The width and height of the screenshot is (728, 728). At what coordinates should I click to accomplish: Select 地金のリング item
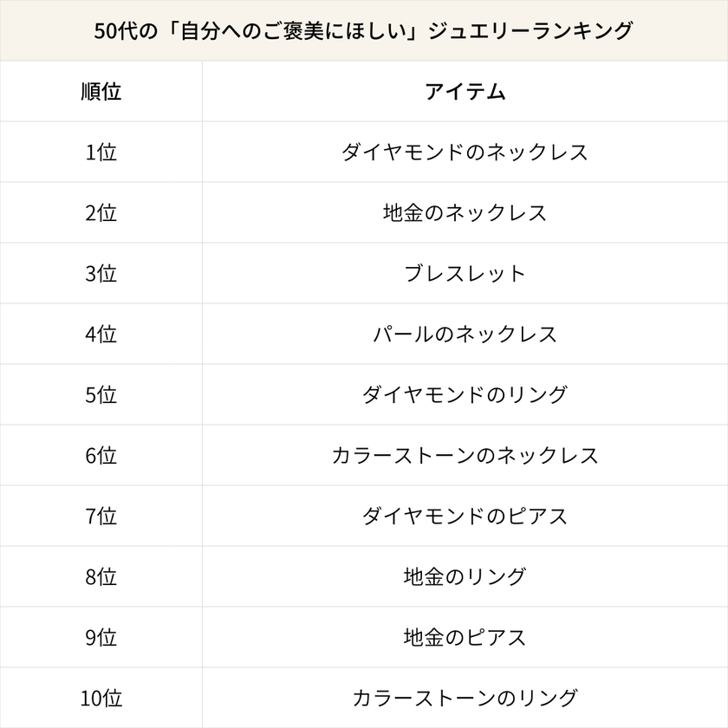coord(465,577)
